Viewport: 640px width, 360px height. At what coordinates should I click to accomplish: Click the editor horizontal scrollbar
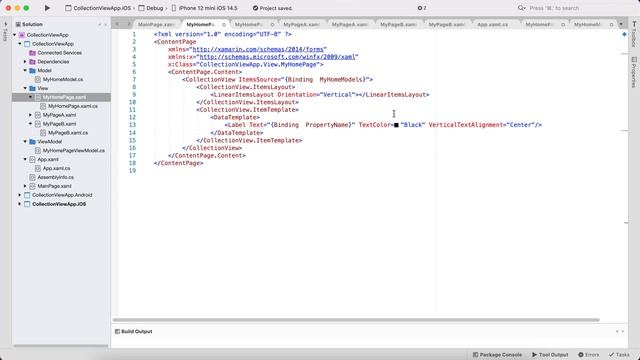click(x=356, y=320)
